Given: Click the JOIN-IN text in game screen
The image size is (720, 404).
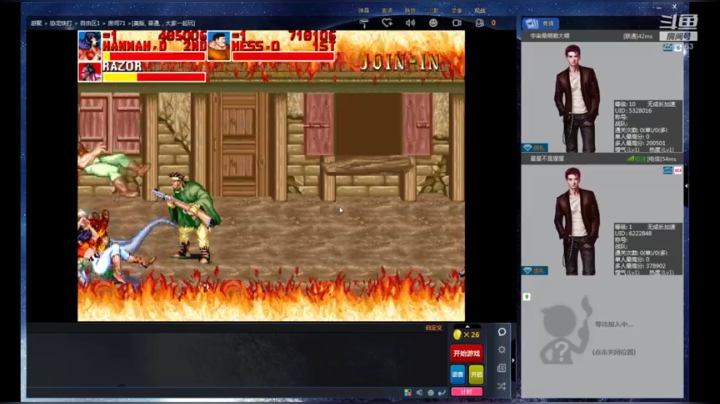Looking at the screenshot, I should 399,63.
